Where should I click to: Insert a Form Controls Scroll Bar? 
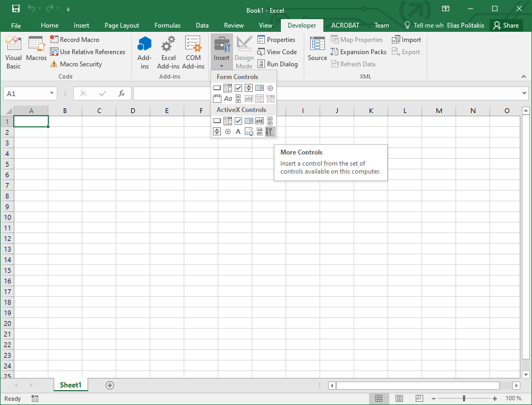tap(238, 99)
